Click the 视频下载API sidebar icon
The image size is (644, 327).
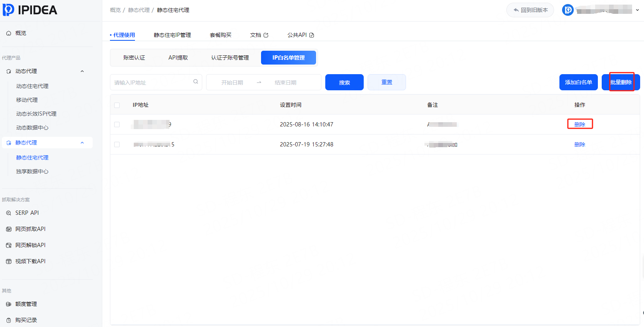pos(8,261)
